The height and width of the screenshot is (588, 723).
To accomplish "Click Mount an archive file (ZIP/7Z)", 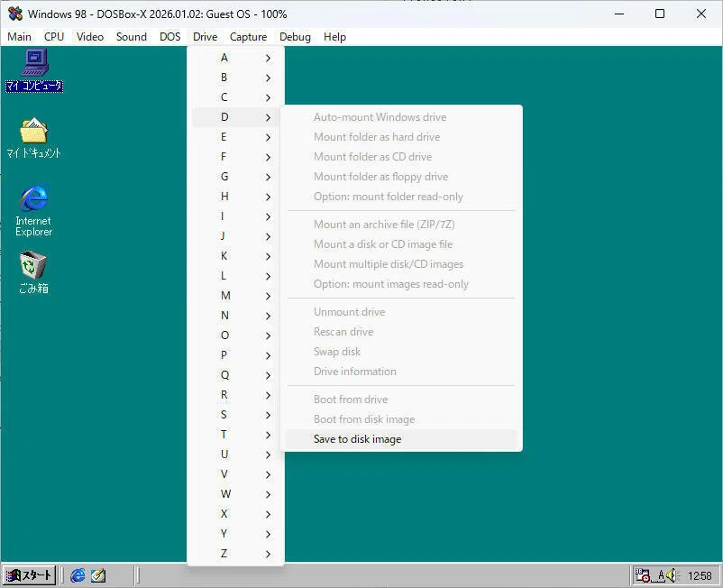I will point(401,225).
